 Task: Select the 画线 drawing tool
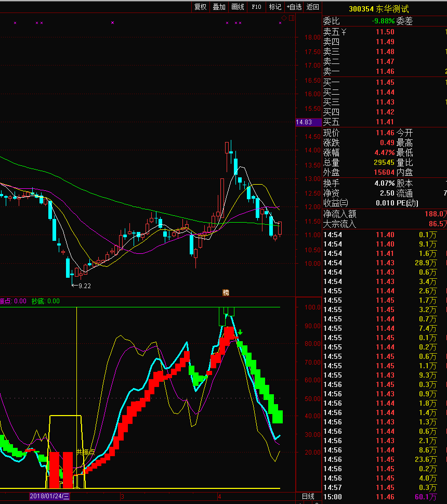[238, 7]
